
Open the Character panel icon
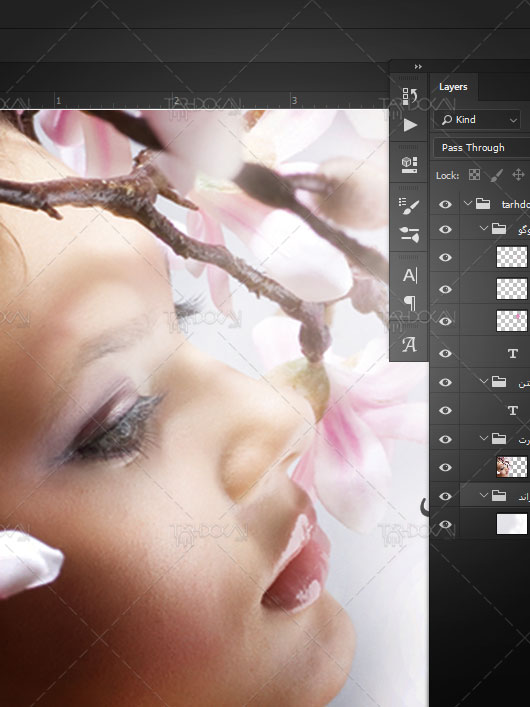[x=410, y=275]
